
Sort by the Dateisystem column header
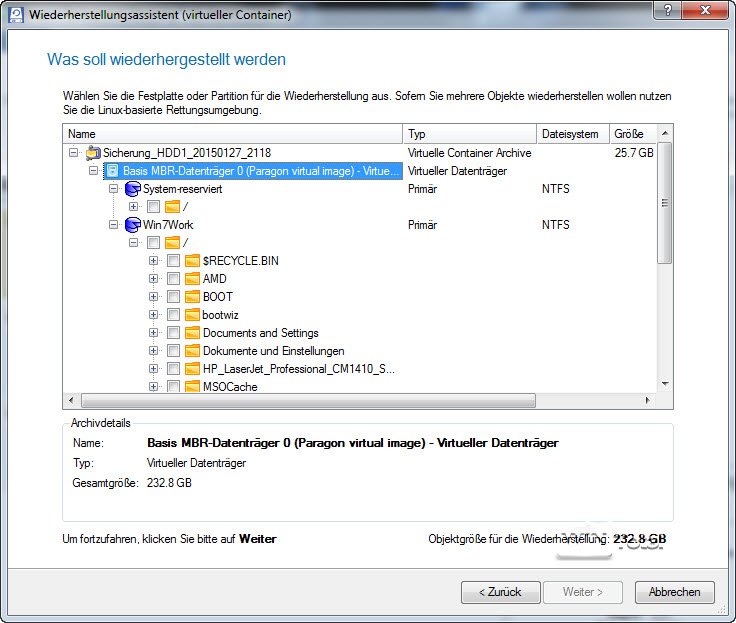click(x=573, y=134)
